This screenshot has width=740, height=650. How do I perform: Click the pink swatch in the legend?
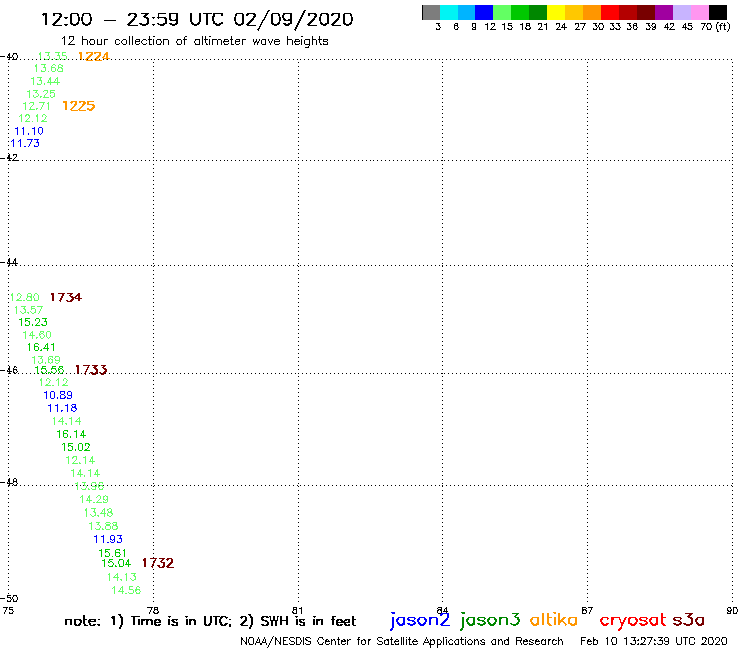699,13
